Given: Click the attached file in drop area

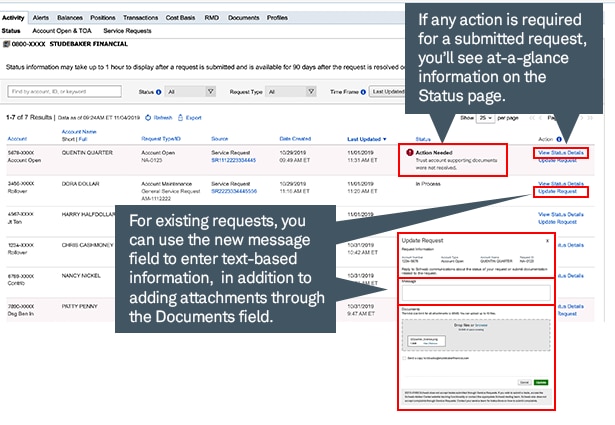Looking at the screenshot, I should 426,341.
